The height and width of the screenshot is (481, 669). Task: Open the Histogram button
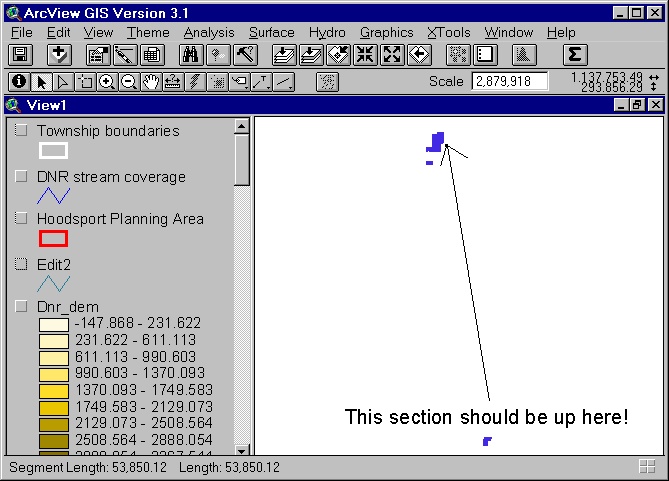pyautogui.click(x=524, y=55)
